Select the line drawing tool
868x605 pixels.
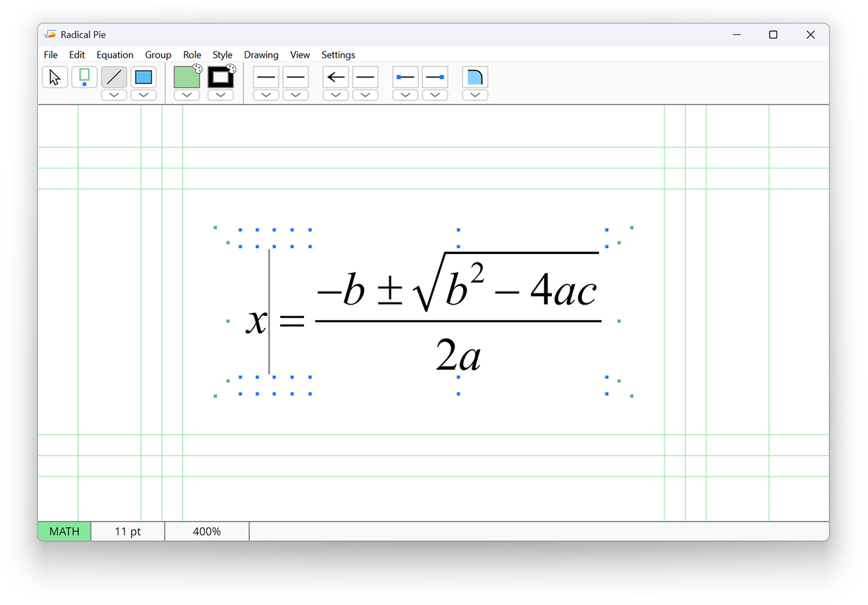point(113,77)
